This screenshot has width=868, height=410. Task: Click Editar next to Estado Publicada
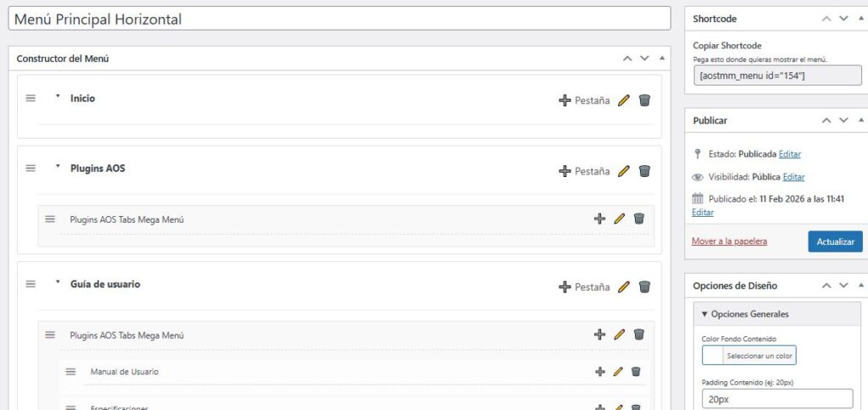789,154
